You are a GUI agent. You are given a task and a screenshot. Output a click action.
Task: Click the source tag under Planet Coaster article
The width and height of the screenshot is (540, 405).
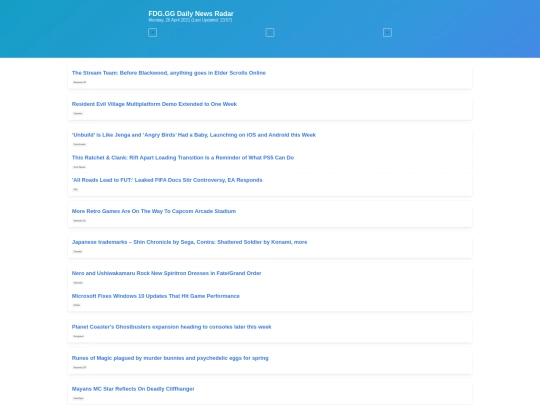[x=79, y=336]
